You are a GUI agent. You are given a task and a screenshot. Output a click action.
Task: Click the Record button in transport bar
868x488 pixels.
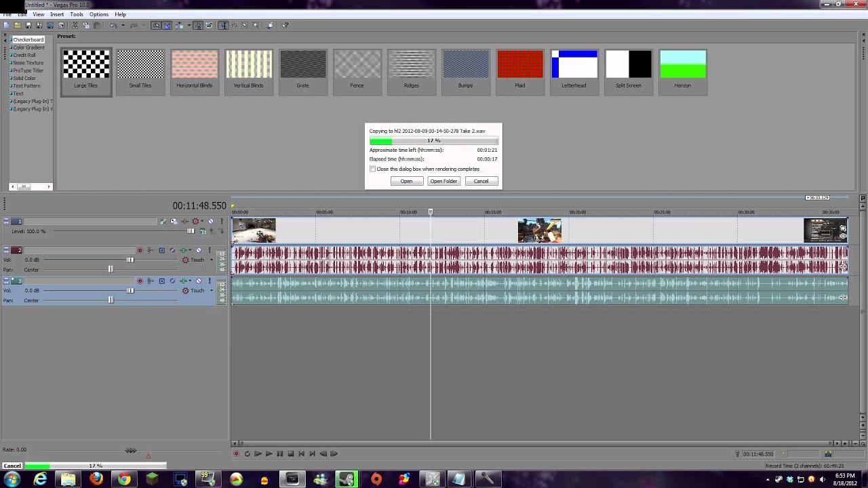(x=236, y=454)
